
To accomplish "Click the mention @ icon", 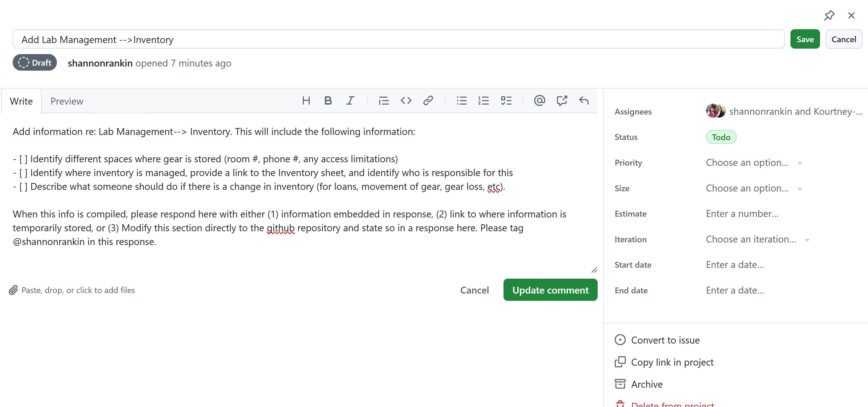I will [539, 101].
